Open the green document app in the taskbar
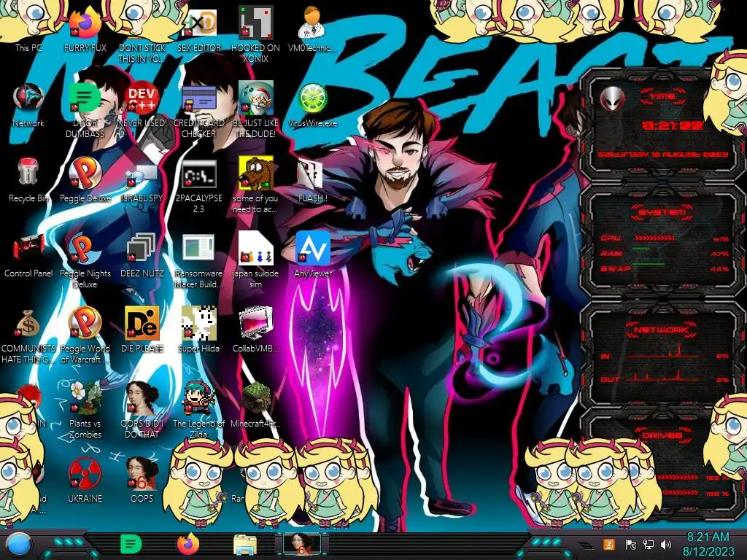 click(131, 544)
